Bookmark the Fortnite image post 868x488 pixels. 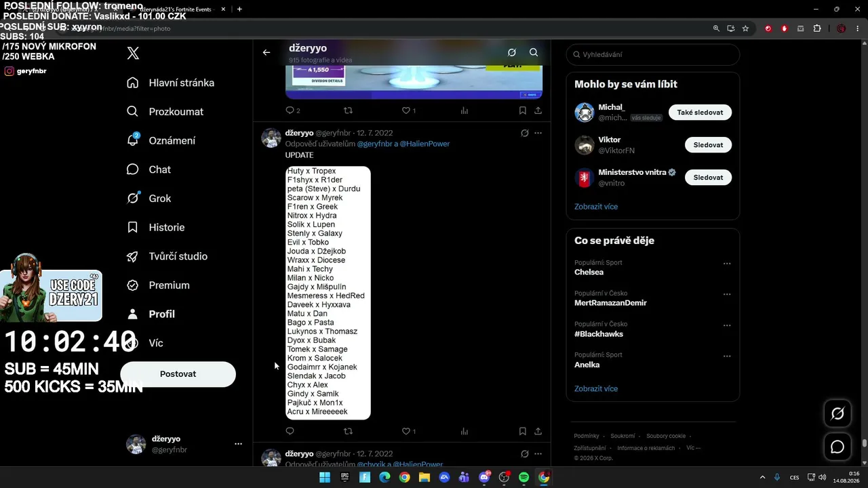tap(523, 110)
